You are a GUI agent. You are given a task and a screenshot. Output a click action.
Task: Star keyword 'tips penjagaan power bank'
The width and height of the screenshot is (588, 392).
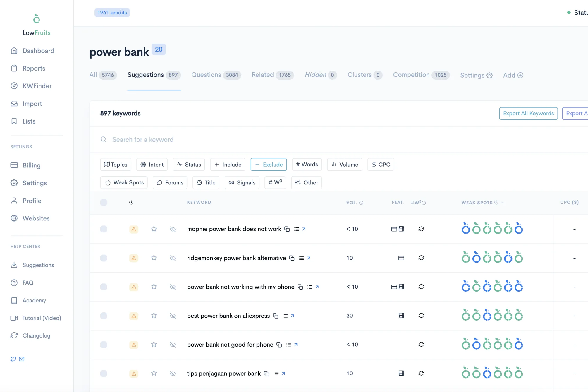[154, 373]
